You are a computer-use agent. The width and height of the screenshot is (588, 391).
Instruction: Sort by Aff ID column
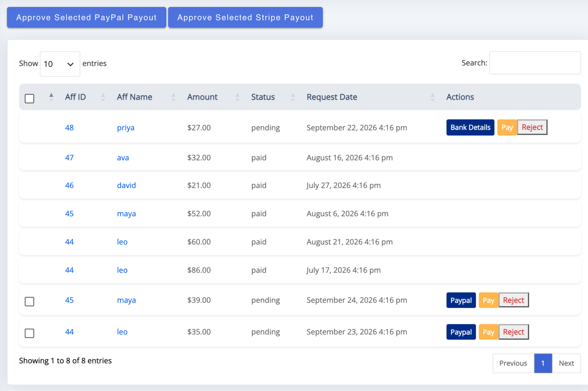coord(75,97)
